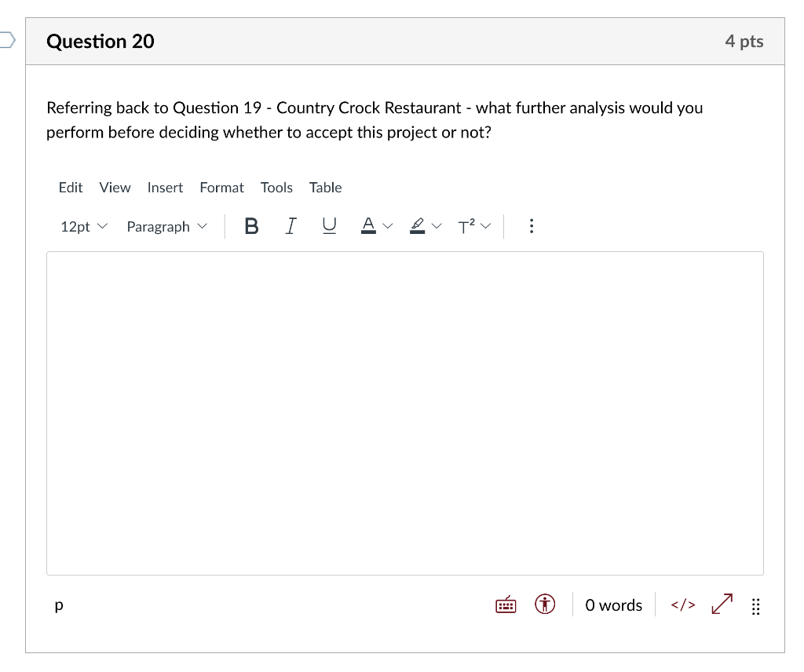Open the Format menu
The height and width of the screenshot is (672, 804).
tap(222, 188)
